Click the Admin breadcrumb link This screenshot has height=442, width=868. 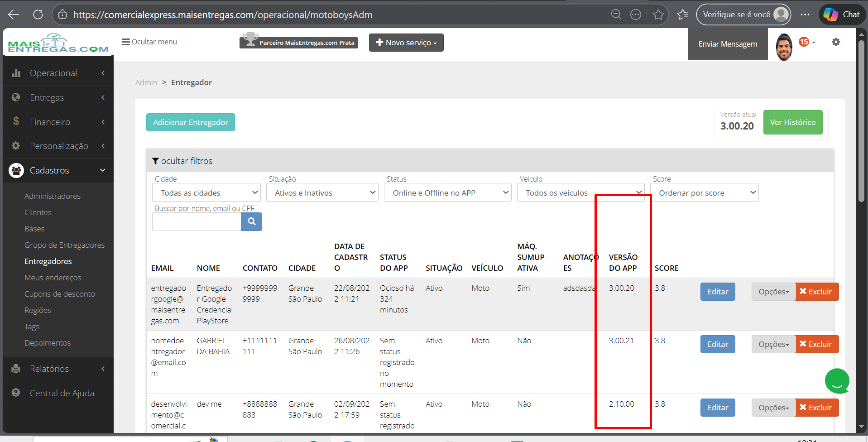146,82
